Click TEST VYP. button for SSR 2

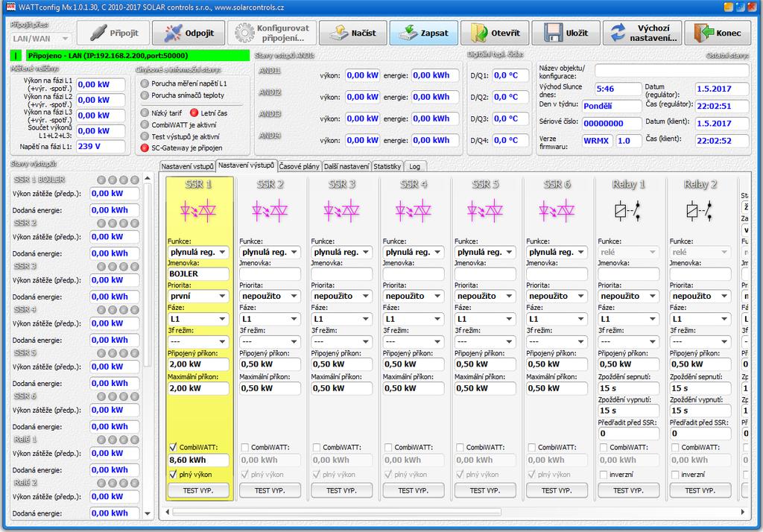(x=270, y=490)
